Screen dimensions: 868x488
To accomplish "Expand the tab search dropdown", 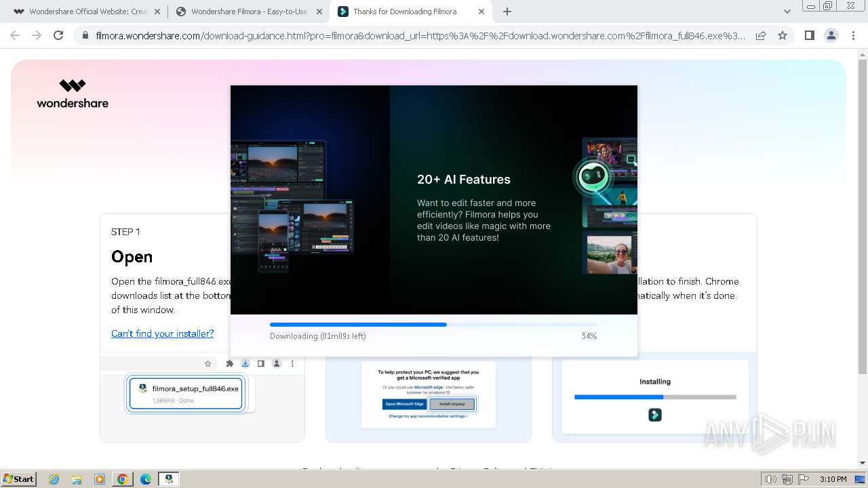I will pos(787,12).
